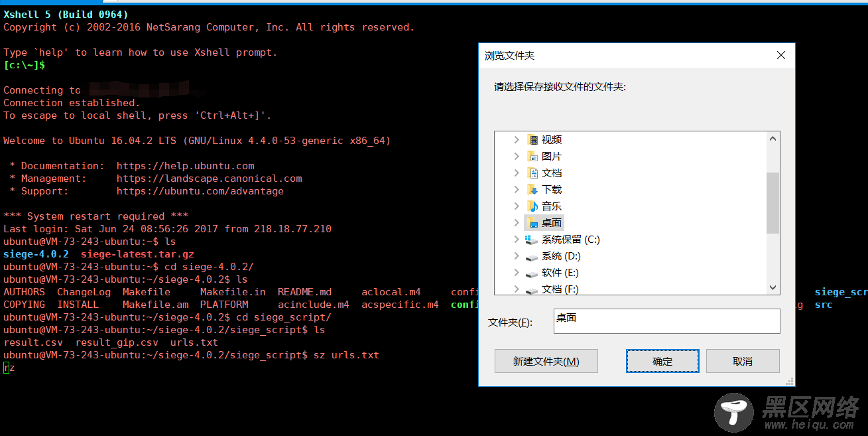Expand the 下载 tree node

pyautogui.click(x=517, y=189)
